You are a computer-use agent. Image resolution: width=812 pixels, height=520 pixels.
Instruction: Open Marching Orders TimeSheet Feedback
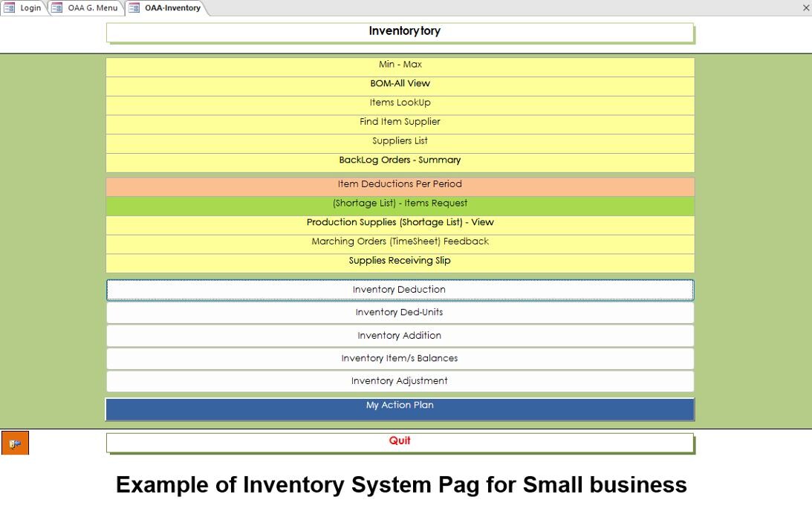coord(400,242)
